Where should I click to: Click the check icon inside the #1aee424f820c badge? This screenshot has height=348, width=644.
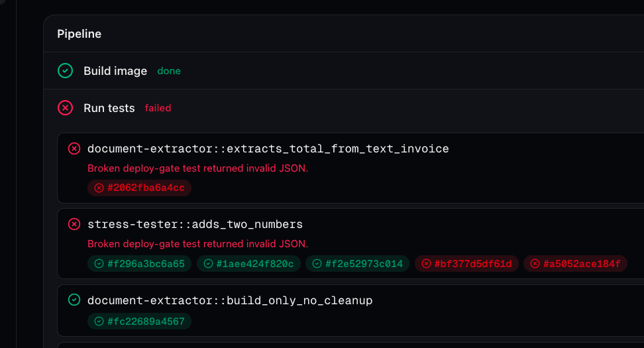[x=208, y=264]
